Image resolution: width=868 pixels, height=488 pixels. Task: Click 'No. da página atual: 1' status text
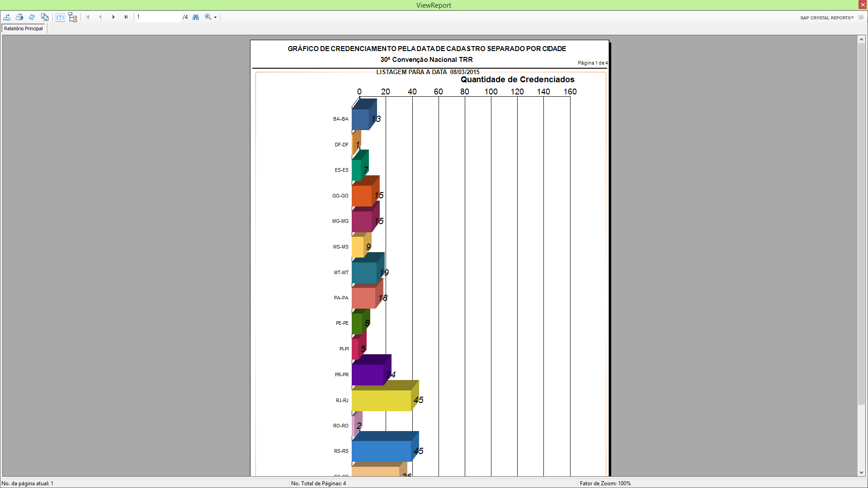click(x=27, y=483)
